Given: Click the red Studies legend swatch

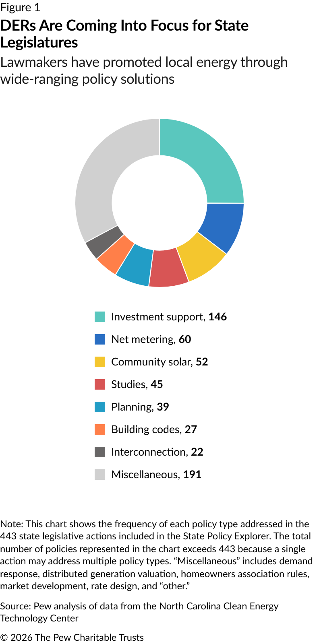Looking at the screenshot, I should tap(100, 384).
